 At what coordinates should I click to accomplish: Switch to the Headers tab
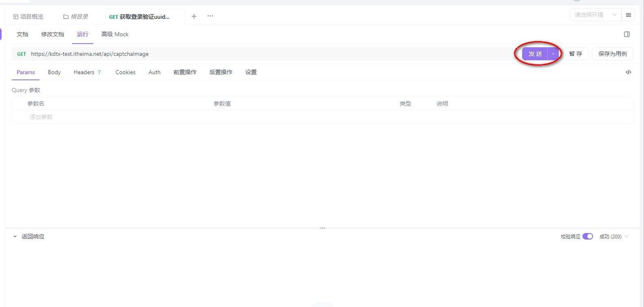pyautogui.click(x=84, y=72)
